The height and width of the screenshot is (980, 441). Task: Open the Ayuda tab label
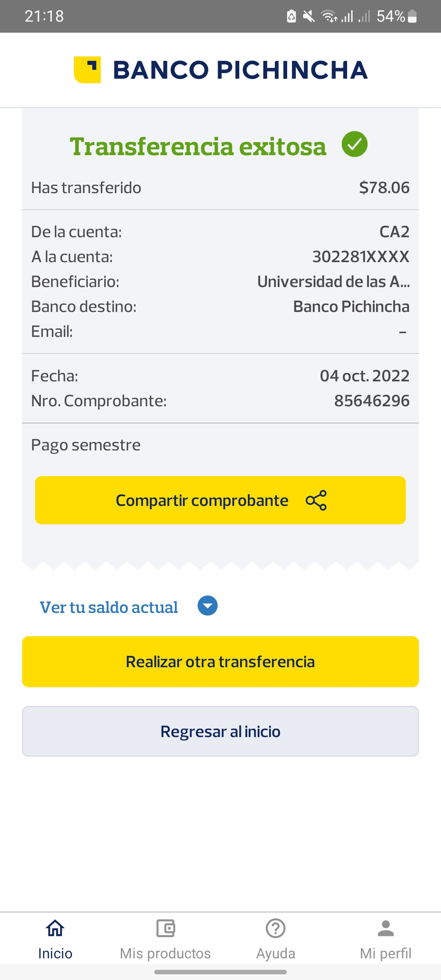276,953
